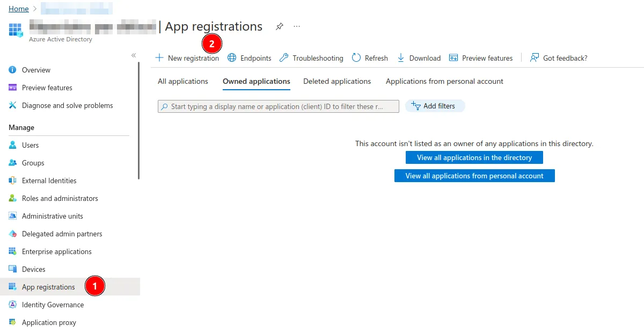Open Add filters dropdown
644x332 pixels.
435,106
